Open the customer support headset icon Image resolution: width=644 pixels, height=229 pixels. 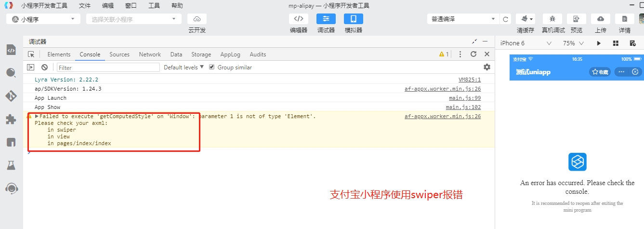pos(11,188)
